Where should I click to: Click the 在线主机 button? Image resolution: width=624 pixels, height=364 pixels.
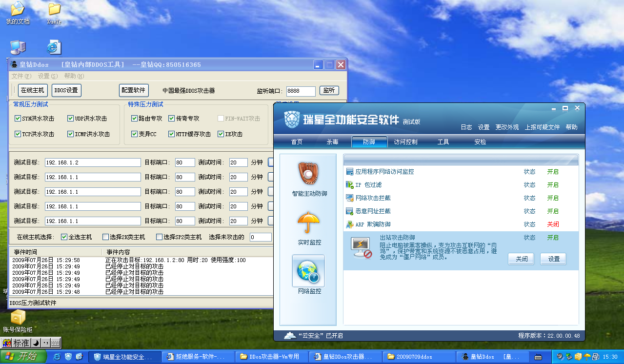coord(33,90)
